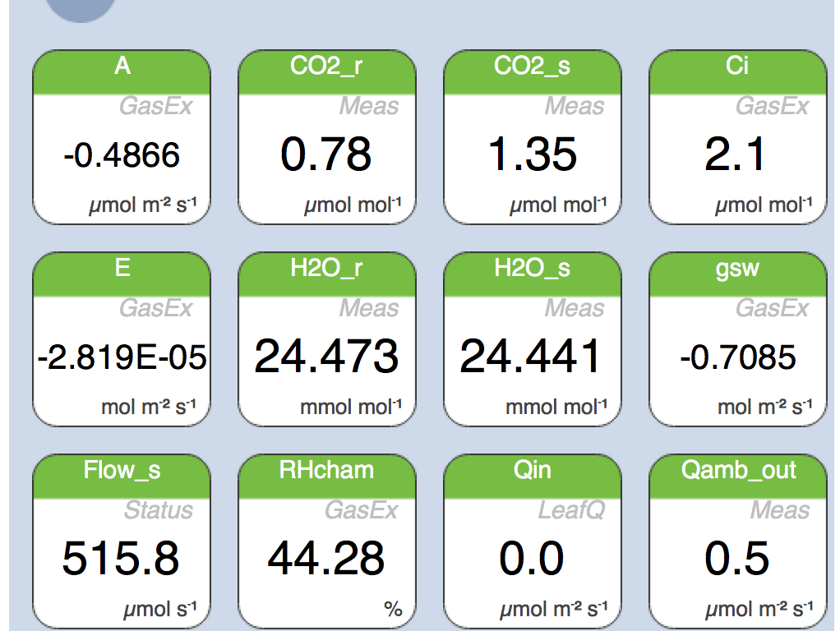Click the round gray button at top left
The image size is (840, 631).
click(81, 7)
